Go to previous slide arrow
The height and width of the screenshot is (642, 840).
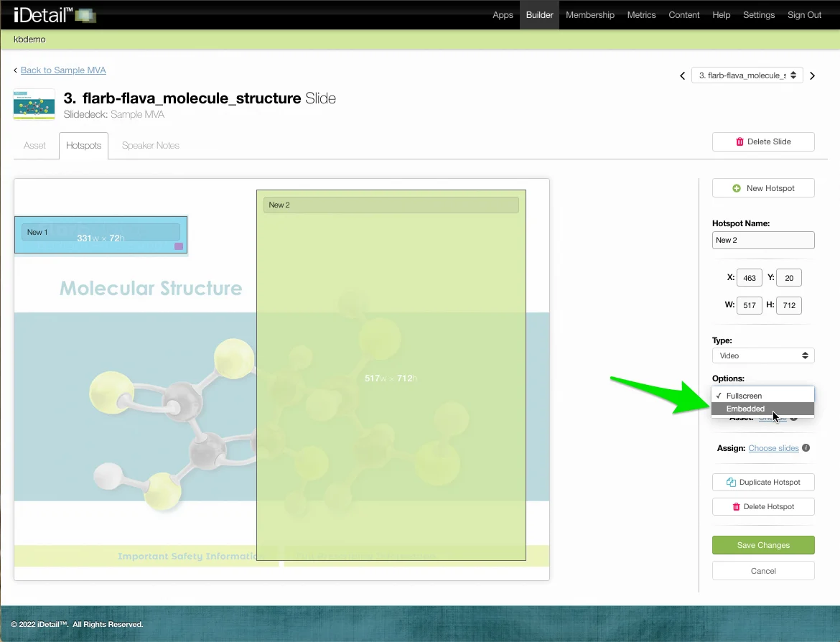click(x=682, y=75)
